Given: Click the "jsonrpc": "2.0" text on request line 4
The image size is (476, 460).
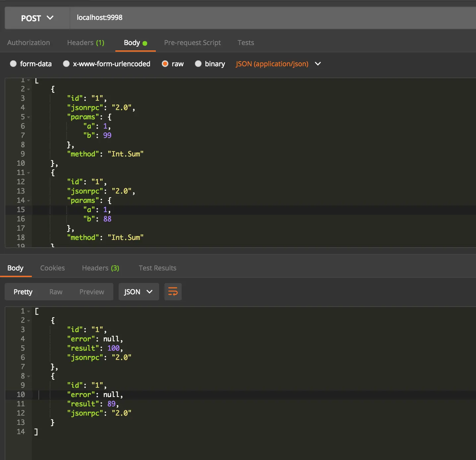Looking at the screenshot, I should pyautogui.click(x=101, y=107).
